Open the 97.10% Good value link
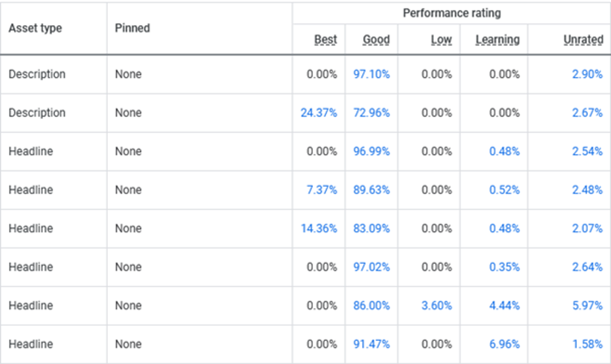The image size is (611, 364). tap(371, 74)
